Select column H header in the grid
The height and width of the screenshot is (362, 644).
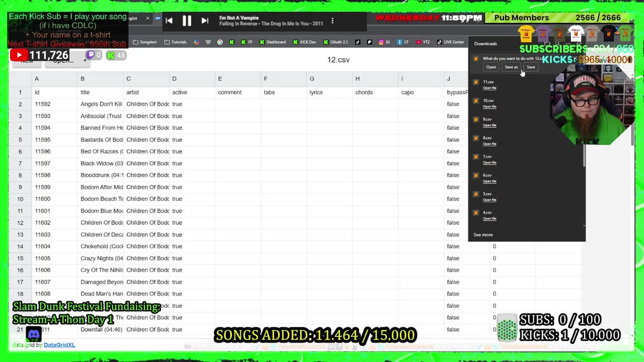point(375,79)
